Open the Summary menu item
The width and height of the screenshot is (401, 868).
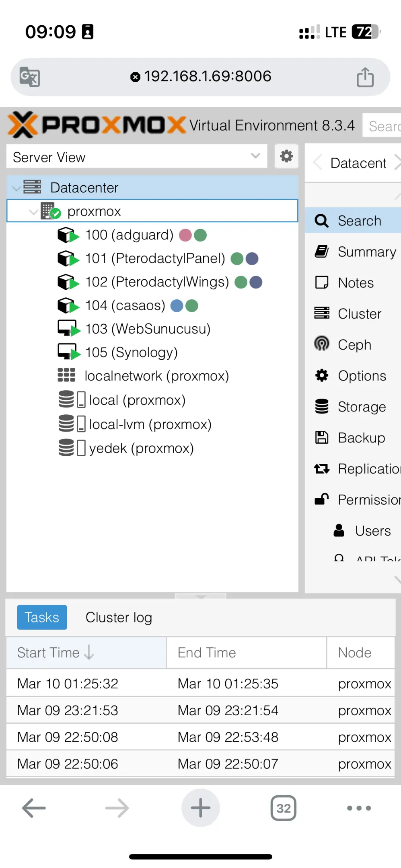353,252
